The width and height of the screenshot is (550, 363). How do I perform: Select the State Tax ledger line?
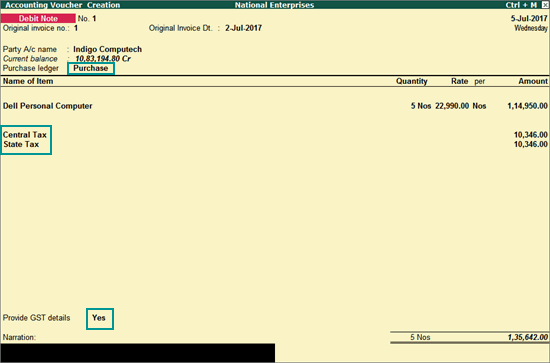(21, 144)
